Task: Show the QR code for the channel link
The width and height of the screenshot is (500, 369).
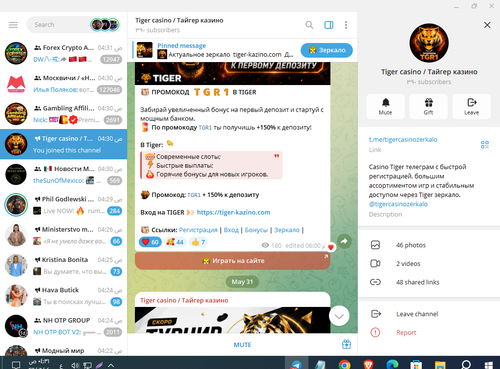Action: [x=485, y=144]
